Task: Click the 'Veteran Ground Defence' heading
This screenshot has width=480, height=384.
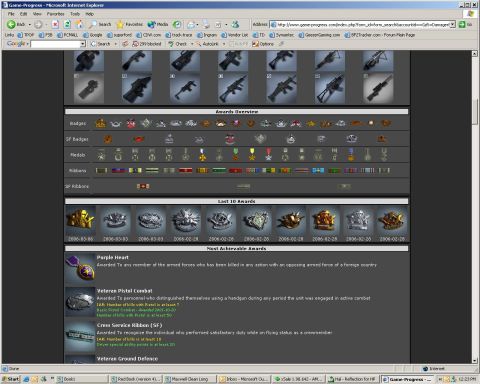Action: click(127, 359)
